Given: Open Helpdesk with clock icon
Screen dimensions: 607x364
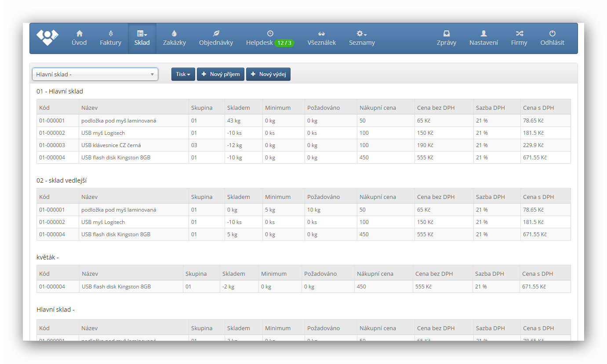Looking at the screenshot, I should click(259, 38).
